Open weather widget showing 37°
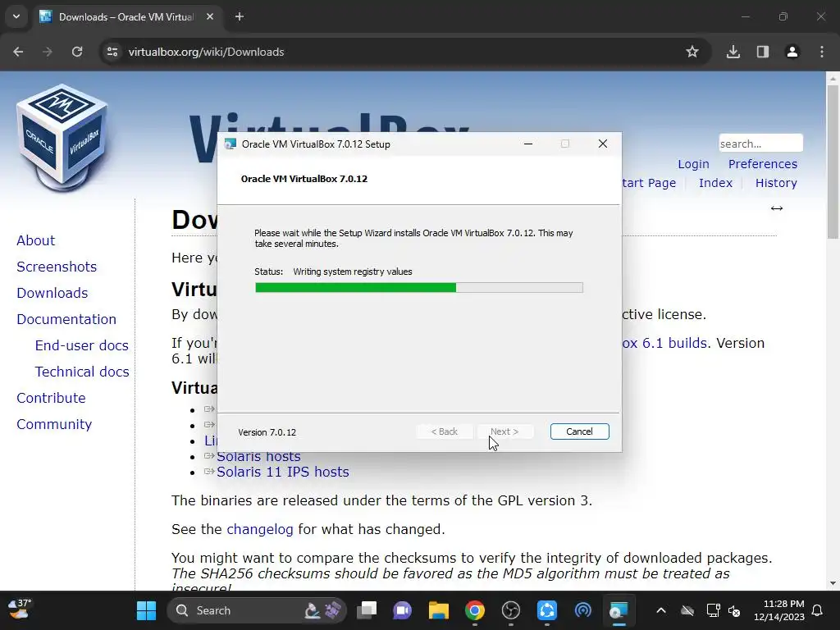 (20, 609)
